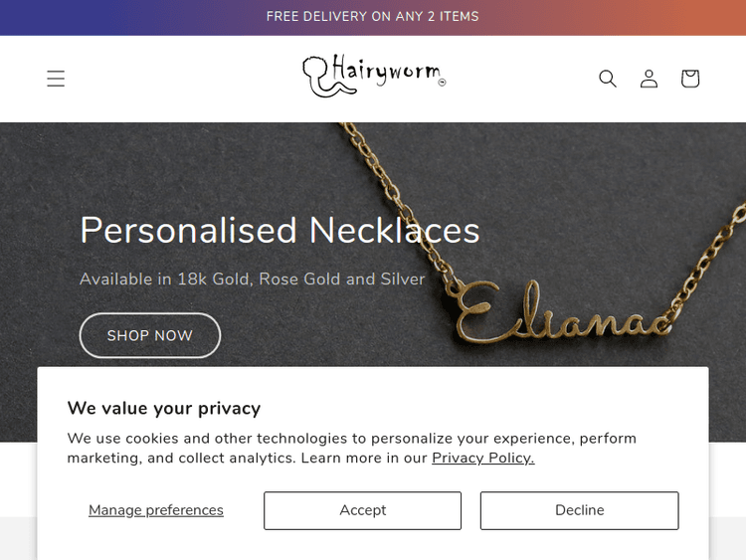Screen dimensions: 746x560
Task: Open the account login icon
Action: (649, 79)
